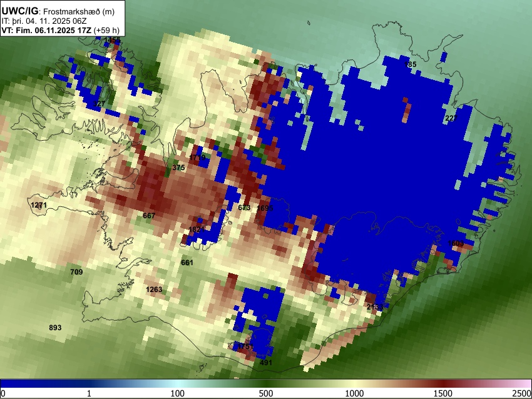532x399 pixels.
Task: Click the valid time "VT: Fim. 06.11.2025 17Z"
Action: [46, 31]
